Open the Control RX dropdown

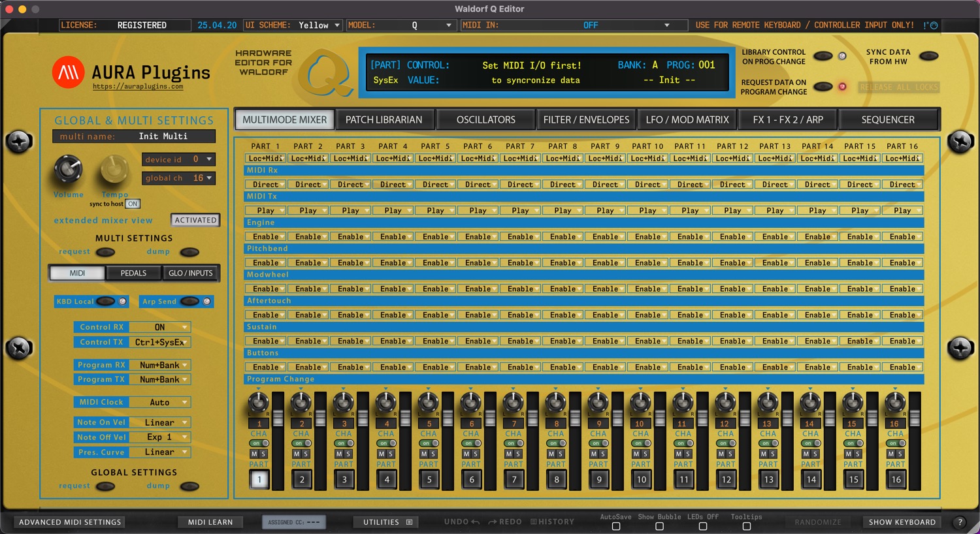[x=160, y=328]
